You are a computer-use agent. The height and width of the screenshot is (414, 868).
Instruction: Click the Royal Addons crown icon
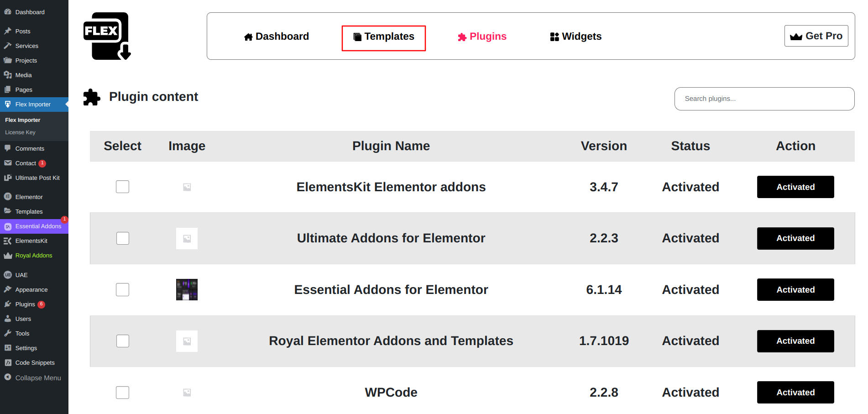coord(8,256)
